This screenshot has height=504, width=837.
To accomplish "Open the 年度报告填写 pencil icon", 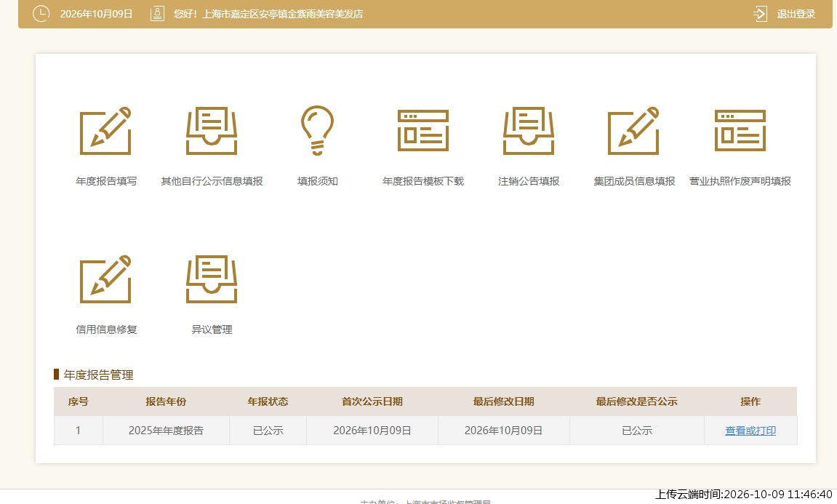I will [105, 131].
